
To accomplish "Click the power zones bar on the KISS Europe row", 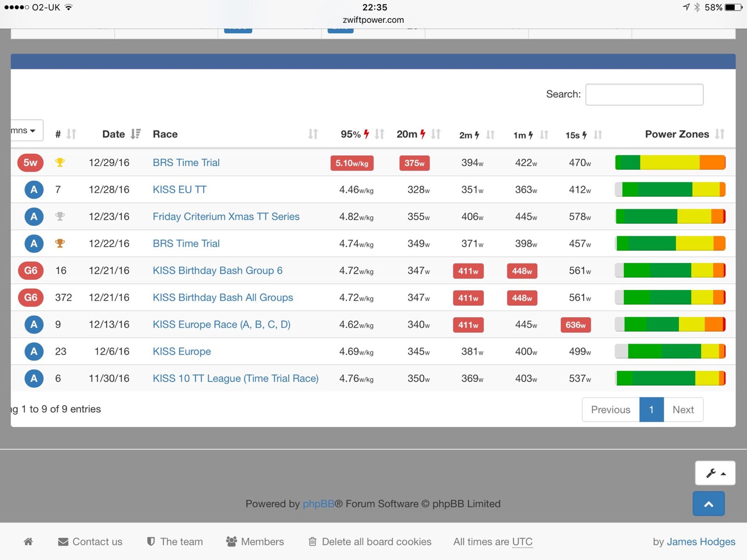I will [x=670, y=351].
